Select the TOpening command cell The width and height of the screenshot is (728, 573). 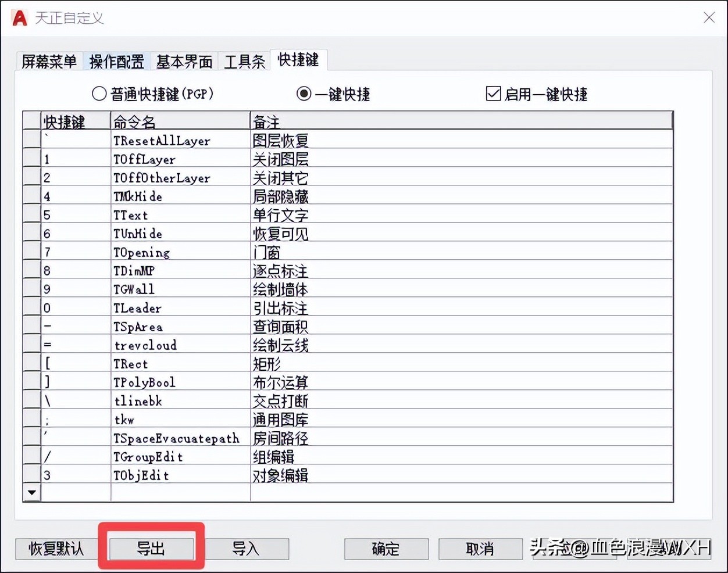[180, 252]
